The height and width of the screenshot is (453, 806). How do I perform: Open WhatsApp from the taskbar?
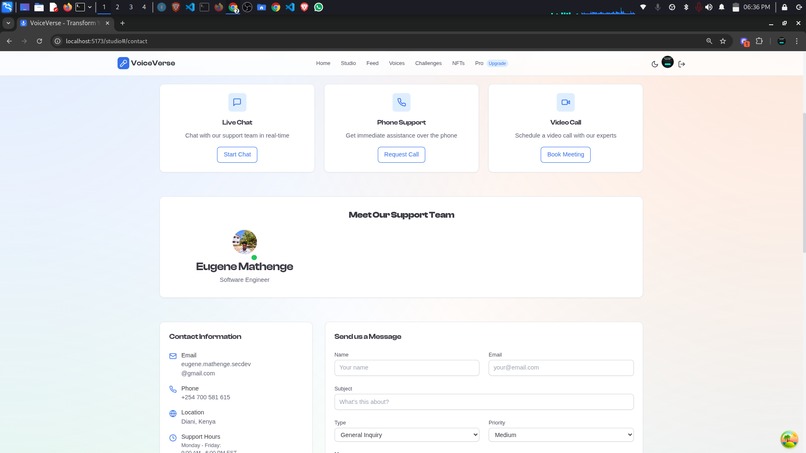click(x=319, y=7)
